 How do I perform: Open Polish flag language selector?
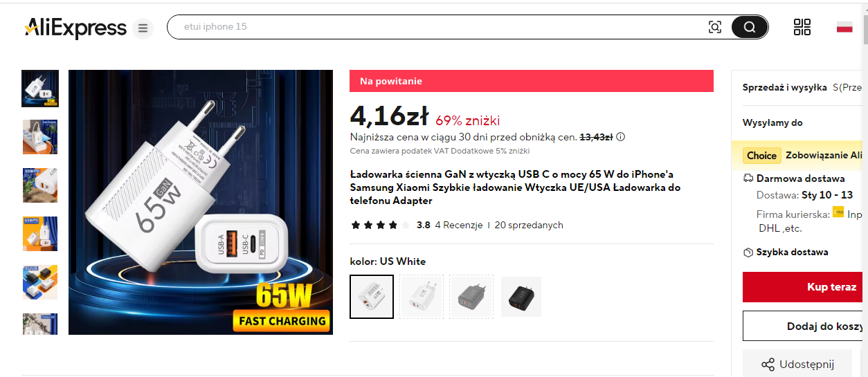[x=844, y=27]
